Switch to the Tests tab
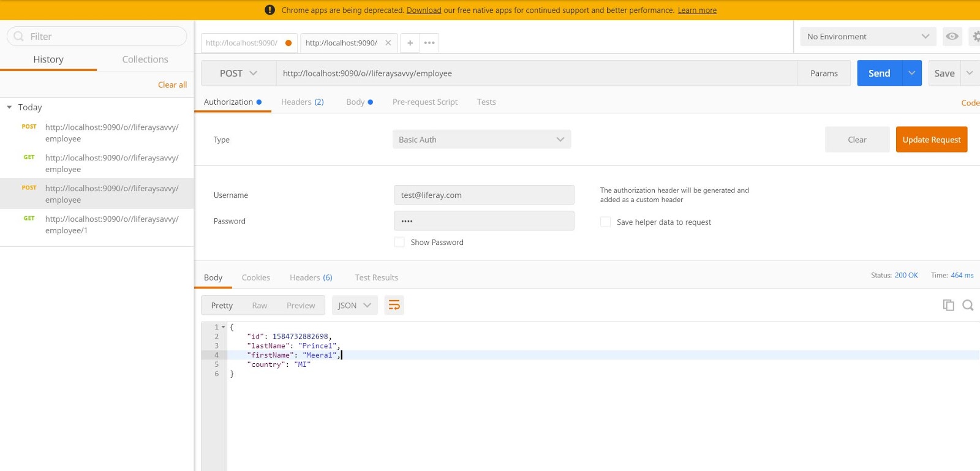The width and height of the screenshot is (980, 471). point(486,102)
